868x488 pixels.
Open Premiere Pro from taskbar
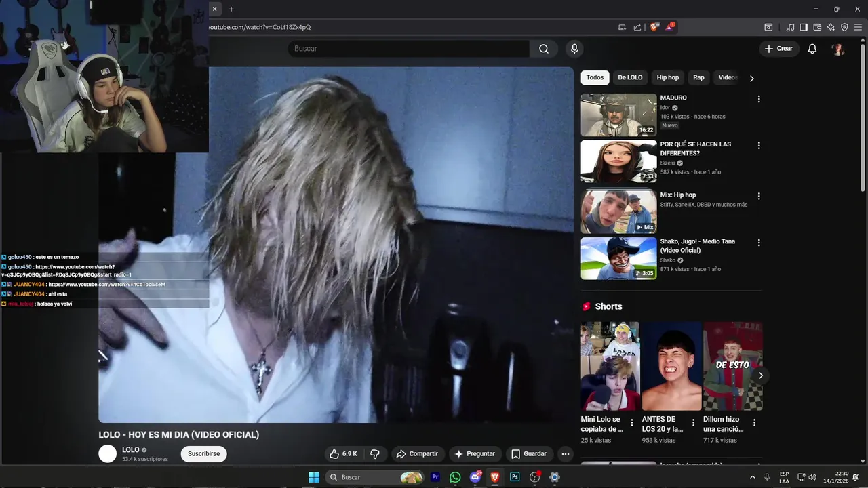(435, 477)
